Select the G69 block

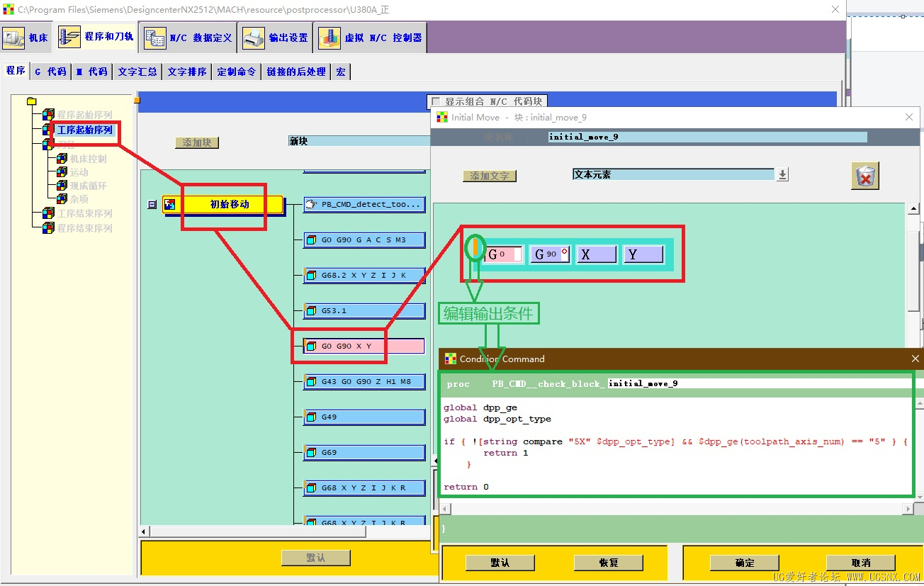tap(364, 452)
